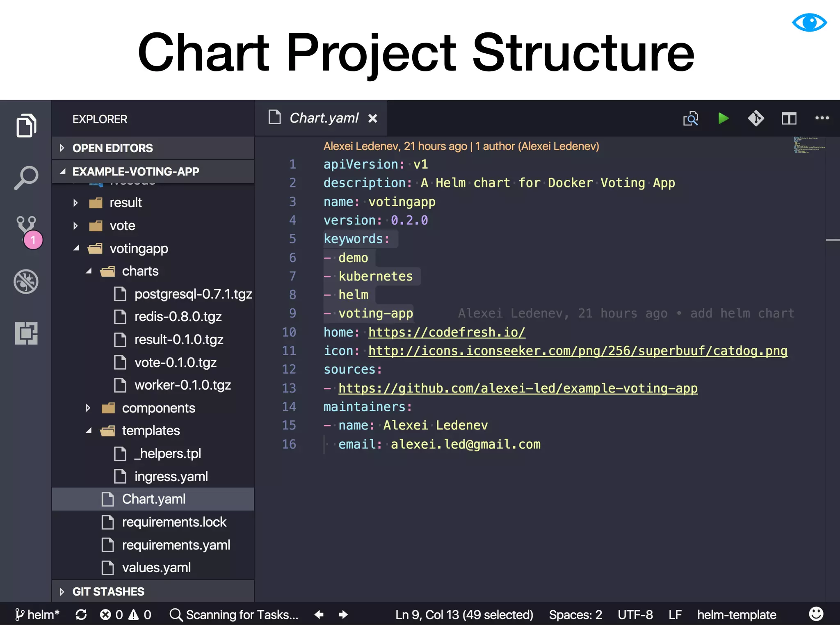Click the green Run play icon
840x630 pixels.
pos(724,119)
